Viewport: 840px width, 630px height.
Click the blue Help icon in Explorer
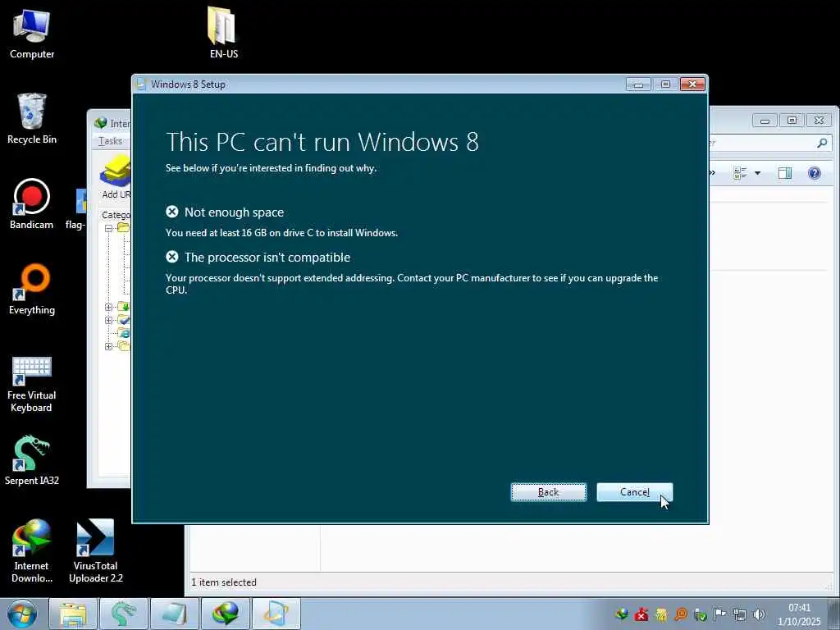pyautogui.click(x=815, y=173)
